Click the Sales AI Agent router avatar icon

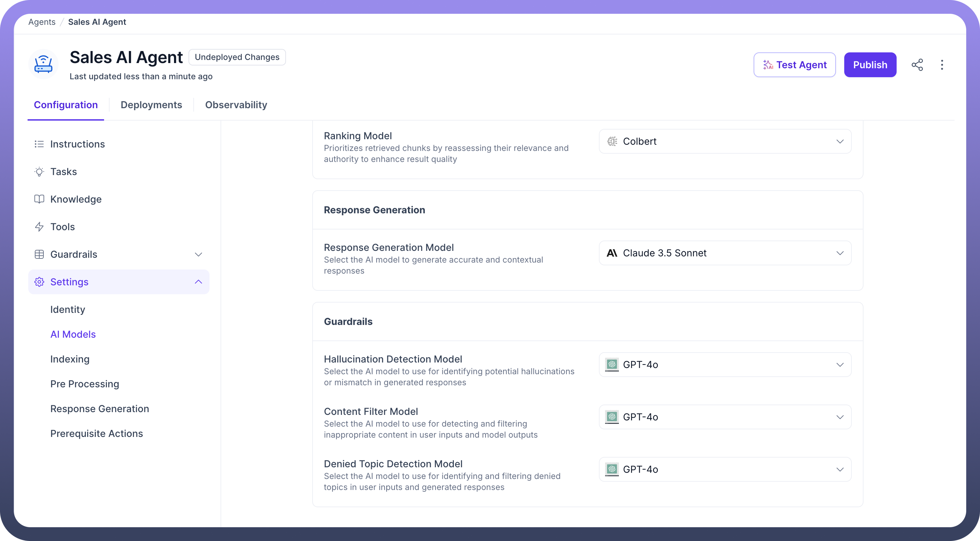click(43, 64)
